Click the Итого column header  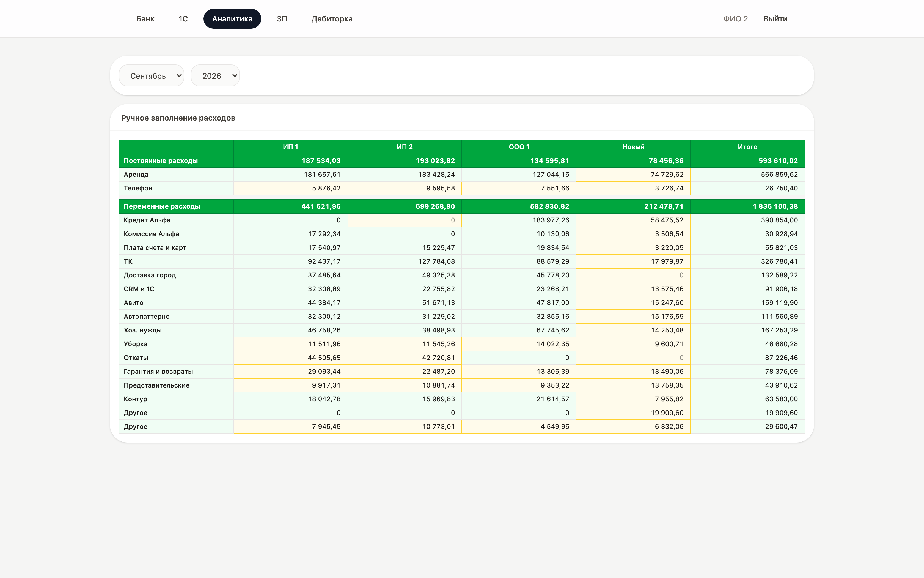pyautogui.click(x=747, y=147)
